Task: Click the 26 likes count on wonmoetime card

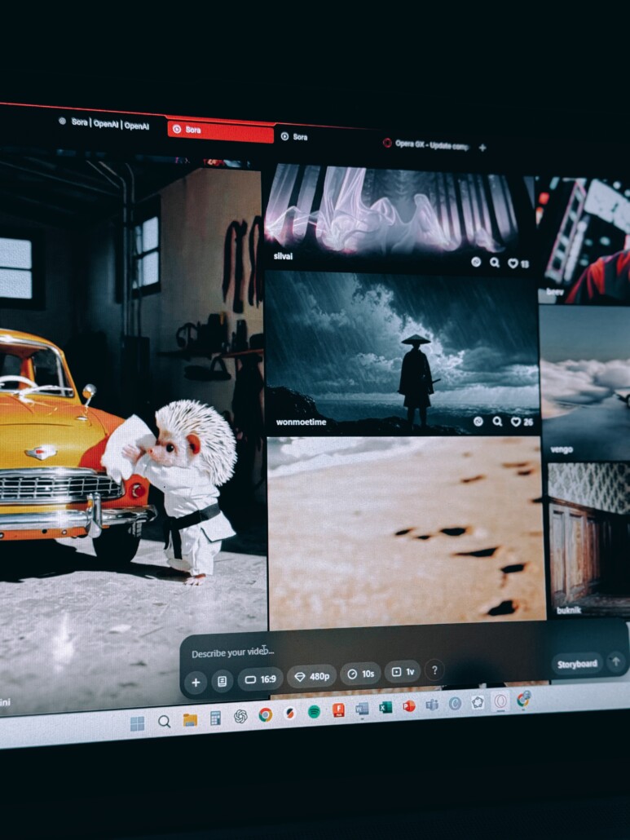Action: [528, 422]
